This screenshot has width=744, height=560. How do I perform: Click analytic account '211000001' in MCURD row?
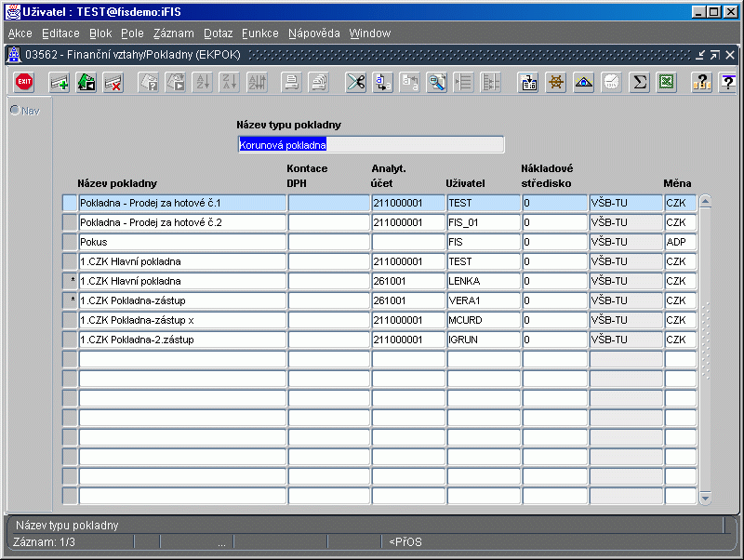408,320
